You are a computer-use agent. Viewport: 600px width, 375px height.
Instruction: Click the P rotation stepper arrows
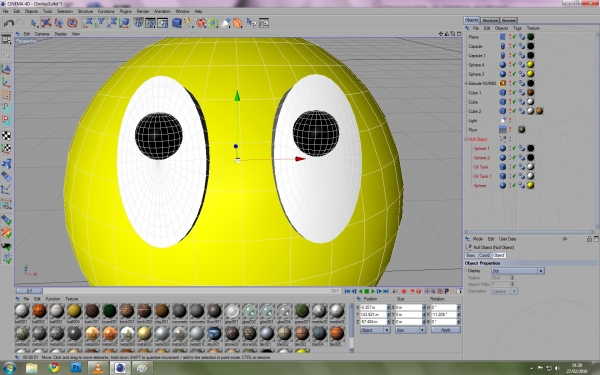pyautogui.click(x=458, y=315)
